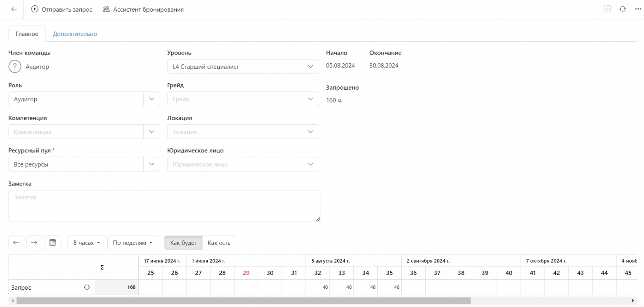Click the week 32 cell showing 40
Screen dimensions: 644x307
[317, 287]
